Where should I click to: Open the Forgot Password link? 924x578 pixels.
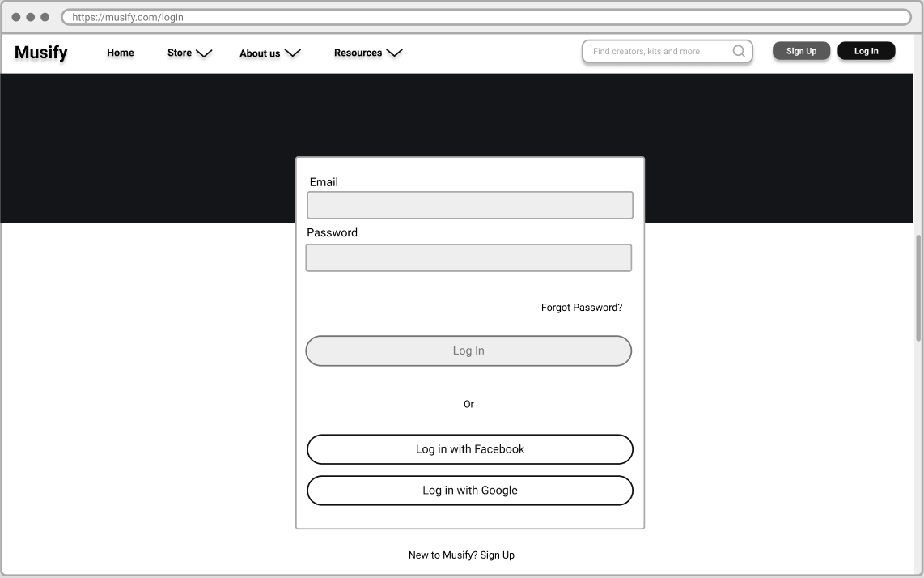click(582, 308)
